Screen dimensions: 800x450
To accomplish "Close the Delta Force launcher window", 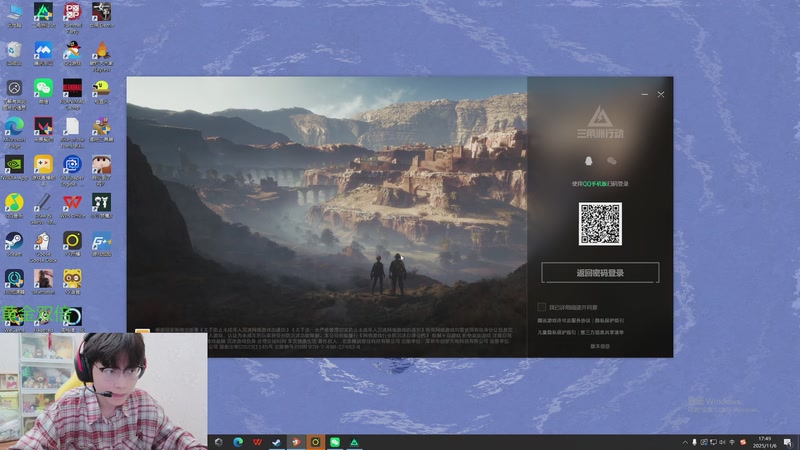I will pyautogui.click(x=661, y=94).
